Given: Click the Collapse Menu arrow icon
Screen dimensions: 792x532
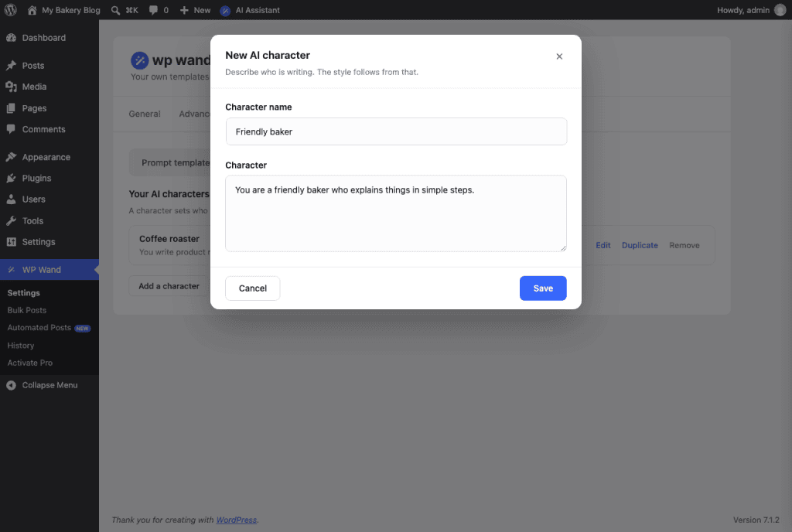Looking at the screenshot, I should pyautogui.click(x=11, y=385).
